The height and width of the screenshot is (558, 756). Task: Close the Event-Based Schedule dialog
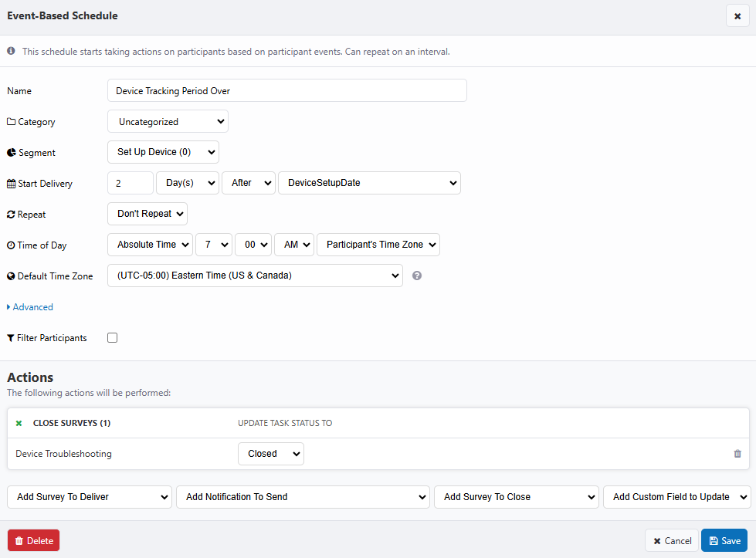737,16
